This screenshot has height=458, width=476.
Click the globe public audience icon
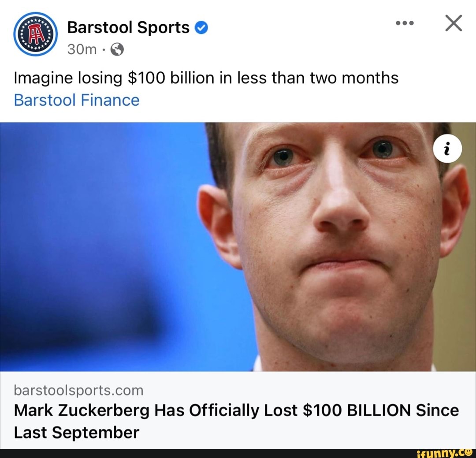(117, 49)
